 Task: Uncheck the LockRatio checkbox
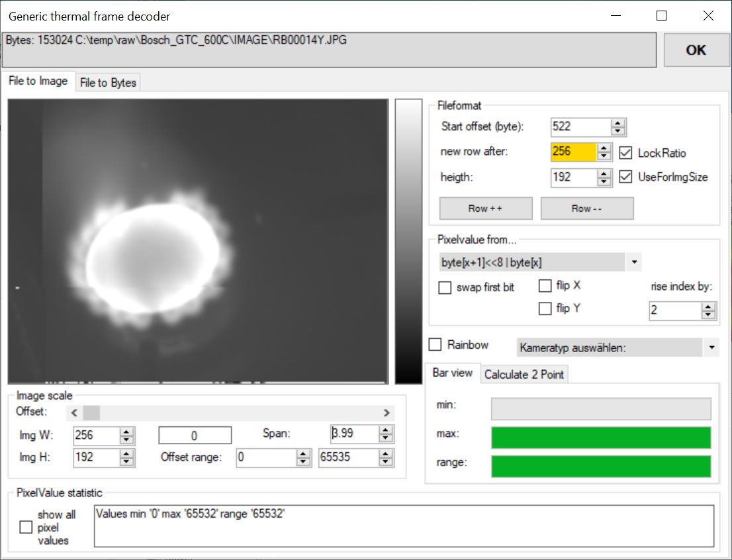pos(625,153)
